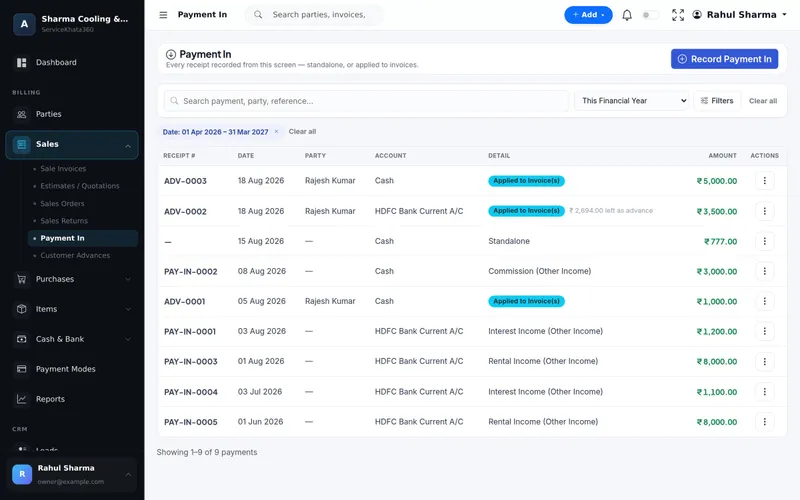Open actions menu for PAY-IN-0005 row
The width and height of the screenshot is (800, 500).
pyautogui.click(x=764, y=422)
